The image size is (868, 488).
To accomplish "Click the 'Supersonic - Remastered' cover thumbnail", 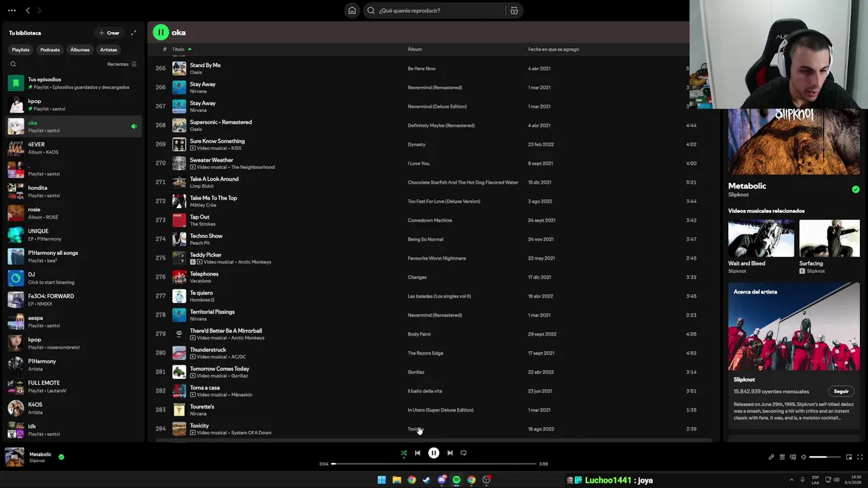I will click(x=179, y=125).
